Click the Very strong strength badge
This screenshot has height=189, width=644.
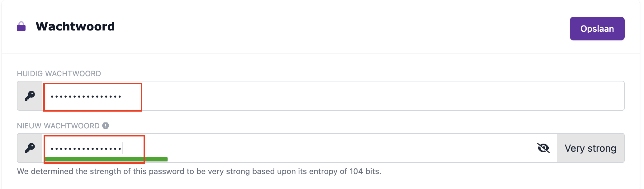(x=590, y=148)
